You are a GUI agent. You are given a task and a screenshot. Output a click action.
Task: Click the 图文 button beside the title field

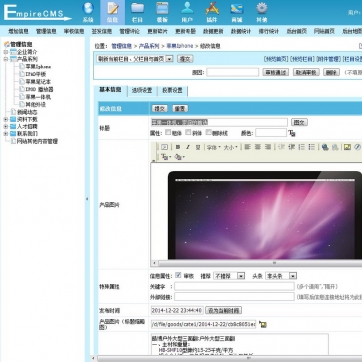point(299,122)
